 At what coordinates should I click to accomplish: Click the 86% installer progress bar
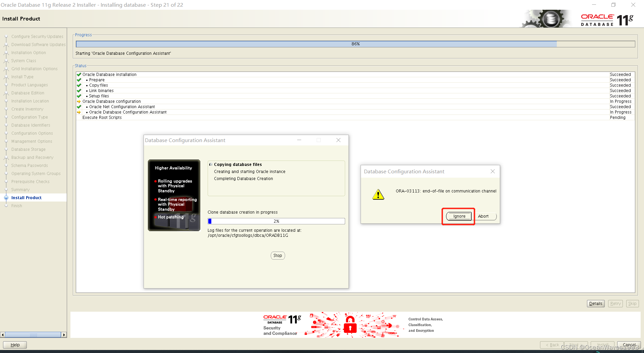coord(356,44)
